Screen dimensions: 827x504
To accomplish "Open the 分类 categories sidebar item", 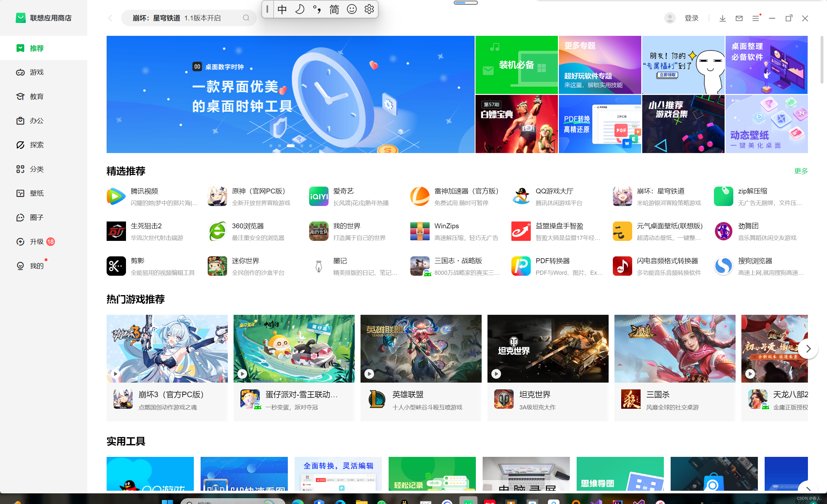I will (36, 169).
